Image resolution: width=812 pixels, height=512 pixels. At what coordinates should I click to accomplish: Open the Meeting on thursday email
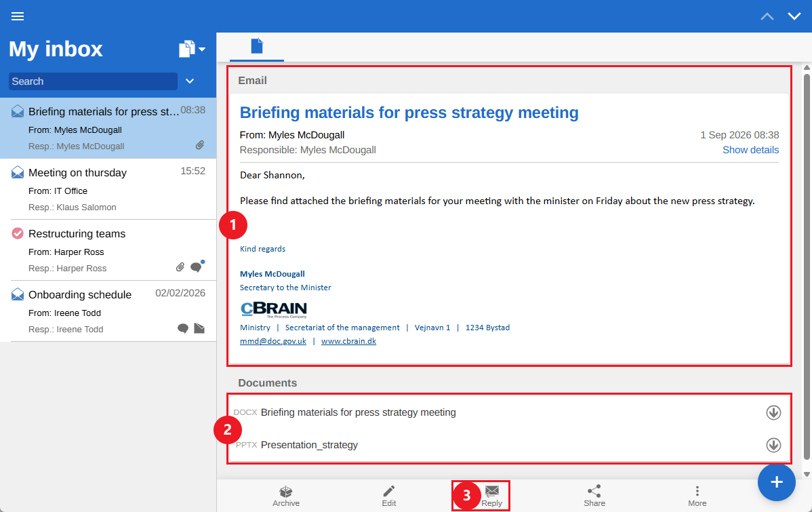[x=108, y=189]
